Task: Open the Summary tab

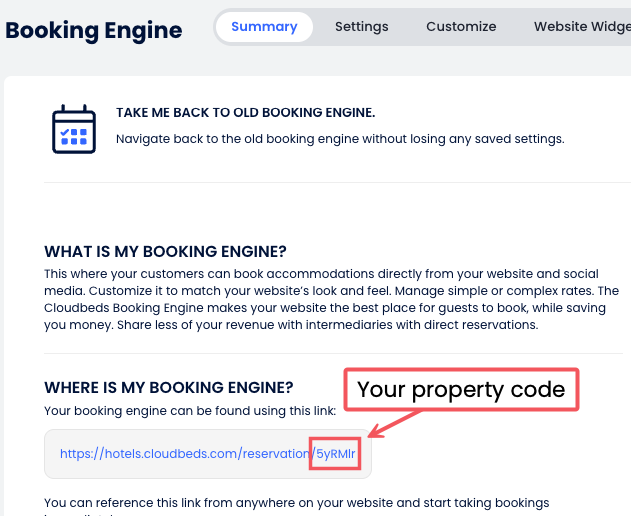Action: (x=264, y=27)
